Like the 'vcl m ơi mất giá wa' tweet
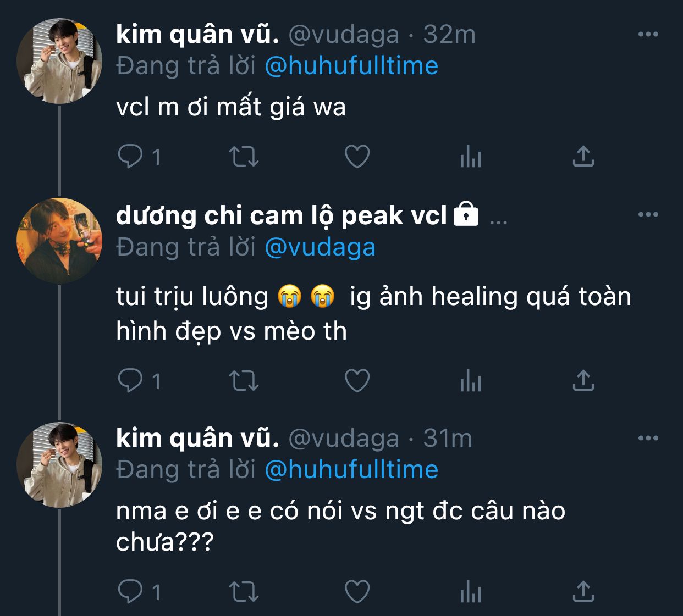 click(x=357, y=157)
